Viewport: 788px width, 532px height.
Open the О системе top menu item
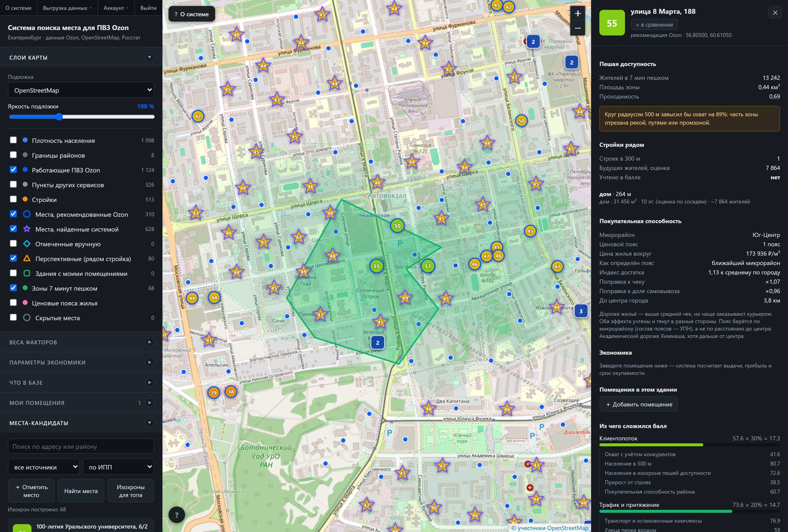pyautogui.click(x=18, y=8)
